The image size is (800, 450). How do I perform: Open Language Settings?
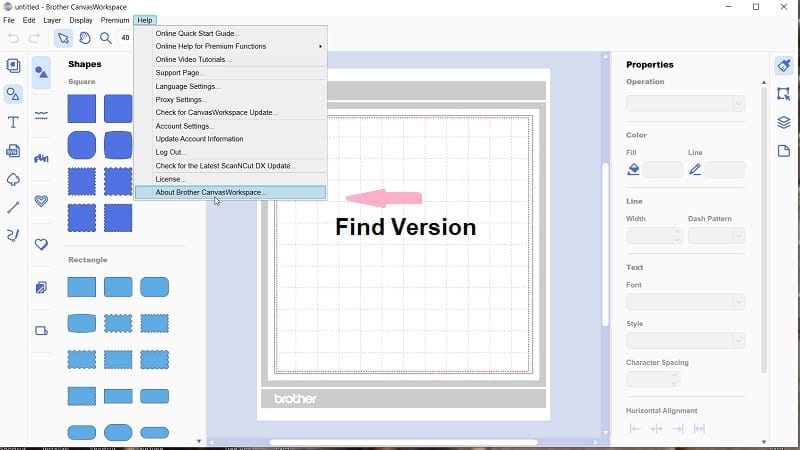pyautogui.click(x=231, y=86)
